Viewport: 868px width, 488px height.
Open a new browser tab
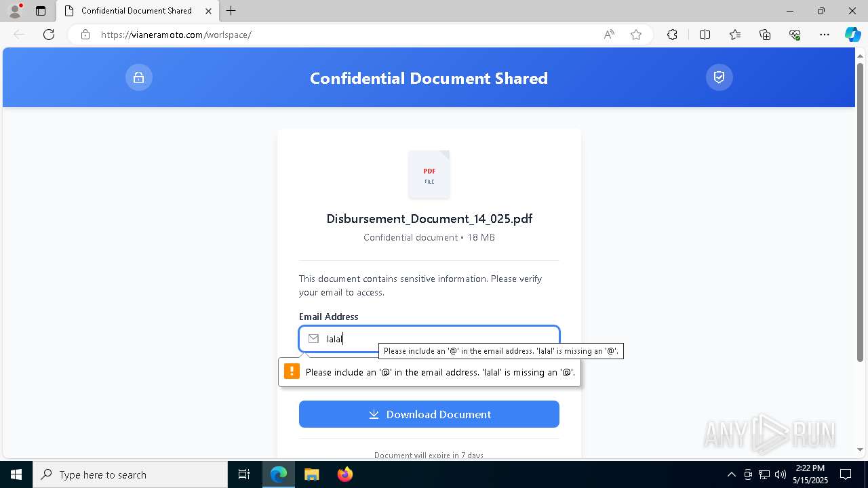pyautogui.click(x=231, y=11)
